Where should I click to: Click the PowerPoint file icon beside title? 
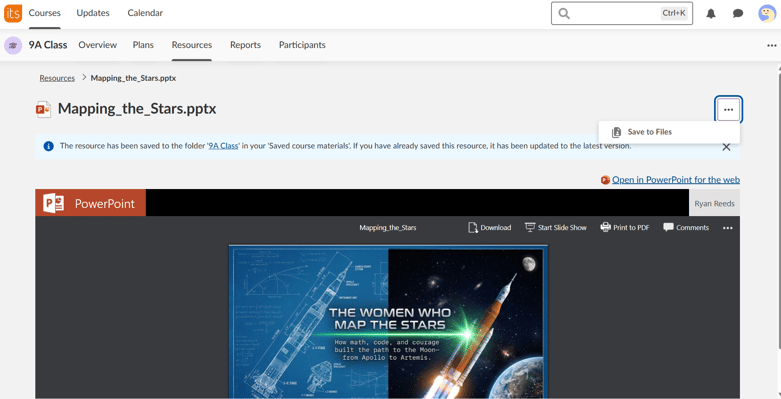click(43, 109)
